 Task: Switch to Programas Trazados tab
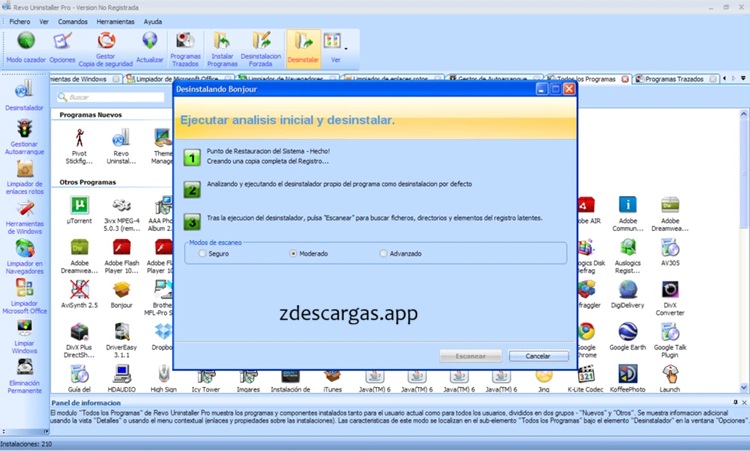[x=674, y=79]
